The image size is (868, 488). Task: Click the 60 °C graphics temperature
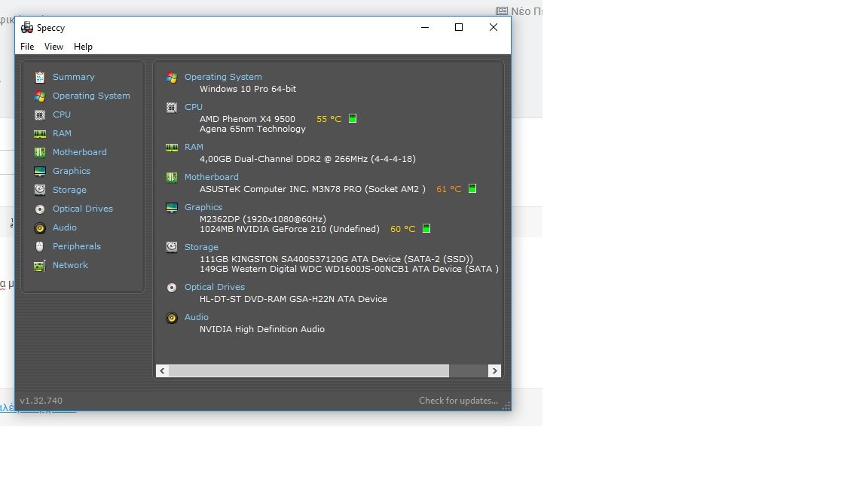[x=403, y=228]
